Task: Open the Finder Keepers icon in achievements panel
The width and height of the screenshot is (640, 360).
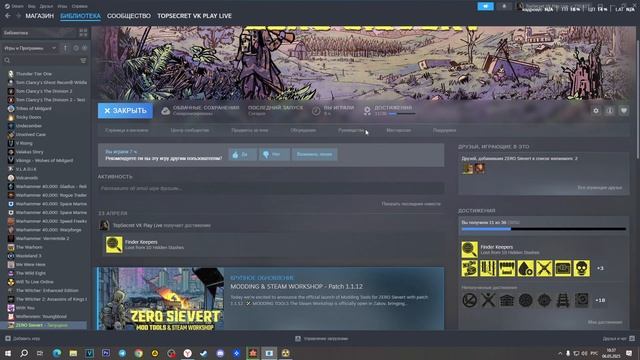Action: pos(469,249)
